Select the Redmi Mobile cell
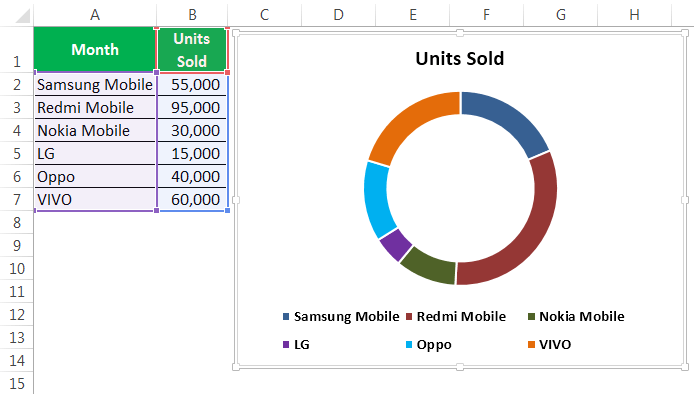Viewport: 694px width, 394px height. (95, 107)
